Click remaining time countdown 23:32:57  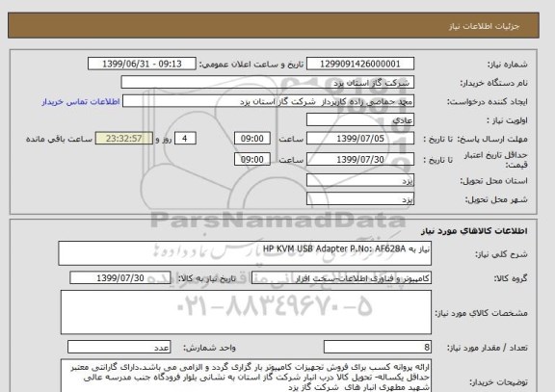point(124,139)
